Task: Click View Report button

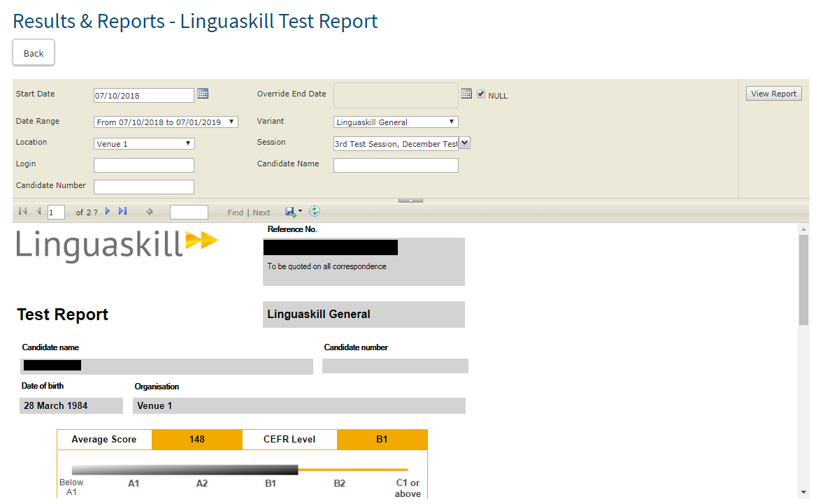Action: click(774, 94)
